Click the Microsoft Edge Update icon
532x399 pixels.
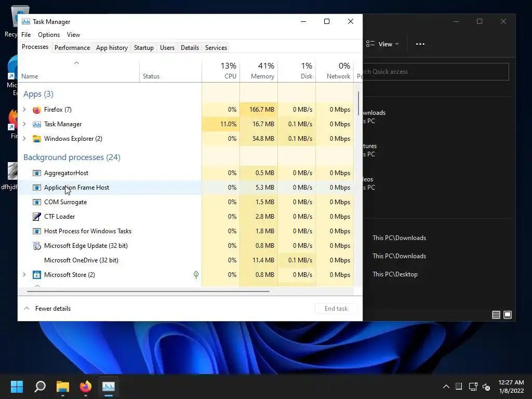(37, 246)
